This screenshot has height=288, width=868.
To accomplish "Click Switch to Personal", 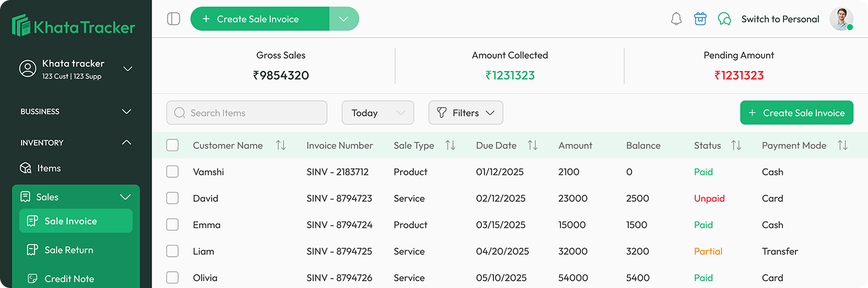I will (x=780, y=19).
